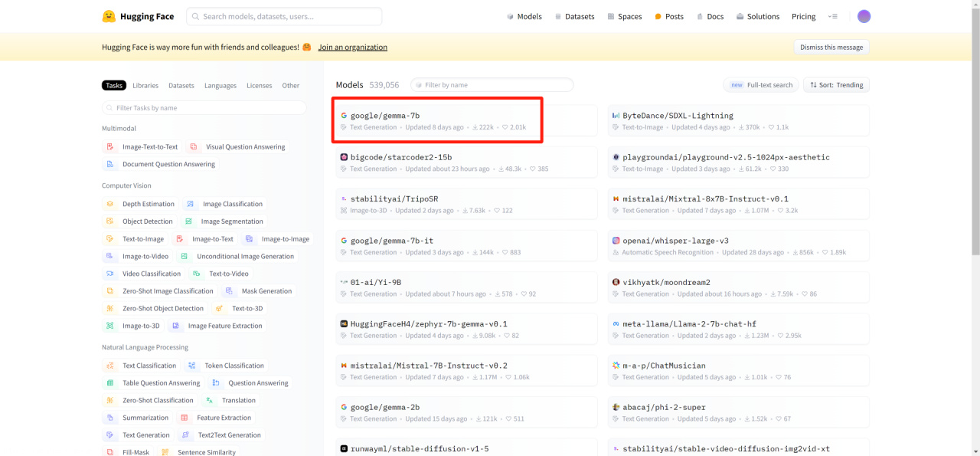Image resolution: width=980 pixels, height=456 pixels.
Task: Open the openai/whisper-large-v3 model card
Action: click(739, 246)
